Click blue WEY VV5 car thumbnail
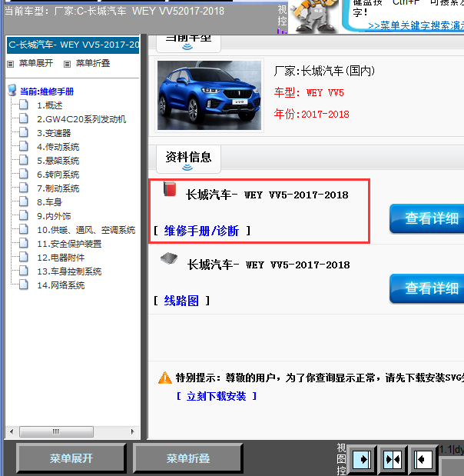This screenshot has height=476, width=464. (209, 95)
